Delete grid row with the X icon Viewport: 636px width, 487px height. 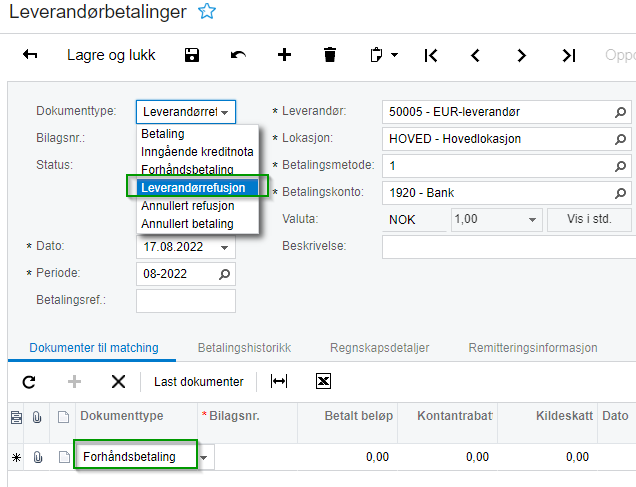[x=118, y=382]
